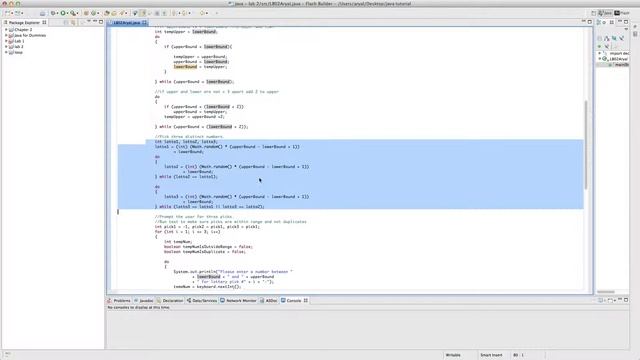Close the Console view tab
This screenshot has height=360, width=640.
pos(305,300)
